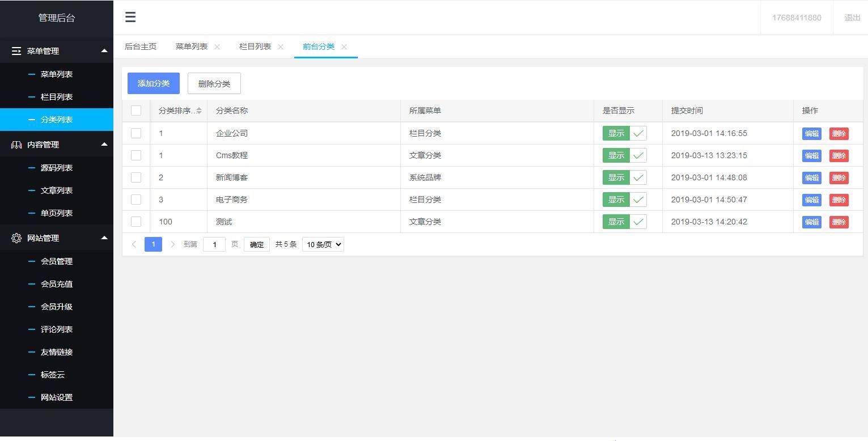Image resolution: width=868 pixels, height=441 pixels.
Task: Click the active page 1 pagination button
Action: pos(153,244)
